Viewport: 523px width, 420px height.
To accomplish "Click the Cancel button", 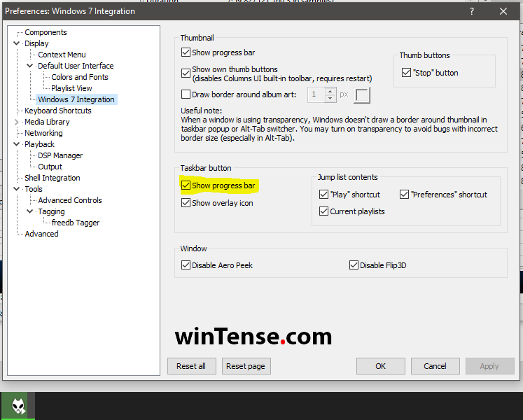I will [435, 366].
